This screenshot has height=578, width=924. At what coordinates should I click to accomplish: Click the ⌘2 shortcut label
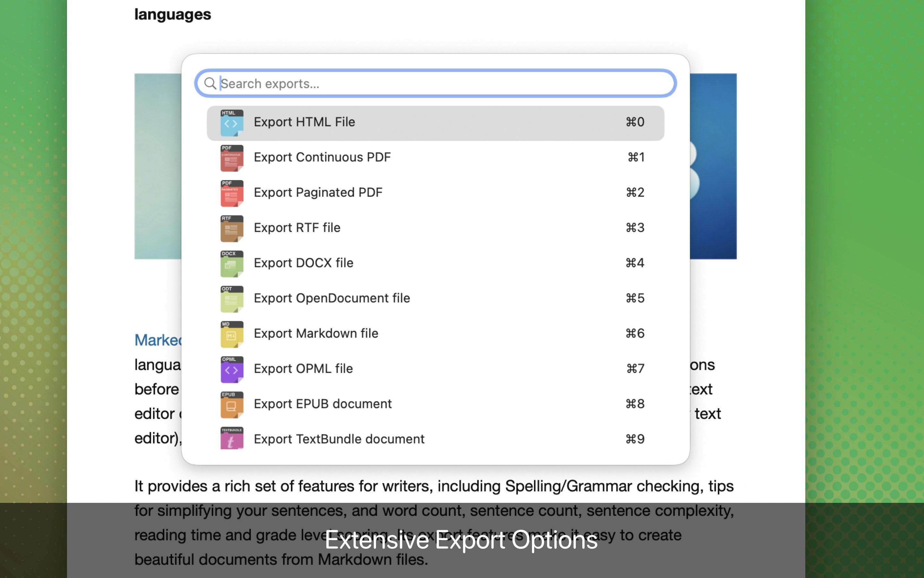point(635,192)
